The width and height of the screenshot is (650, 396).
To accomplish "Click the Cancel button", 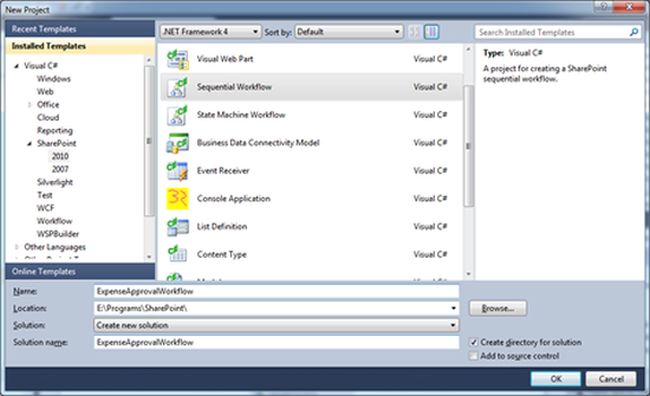I will (x=611, y=379).
